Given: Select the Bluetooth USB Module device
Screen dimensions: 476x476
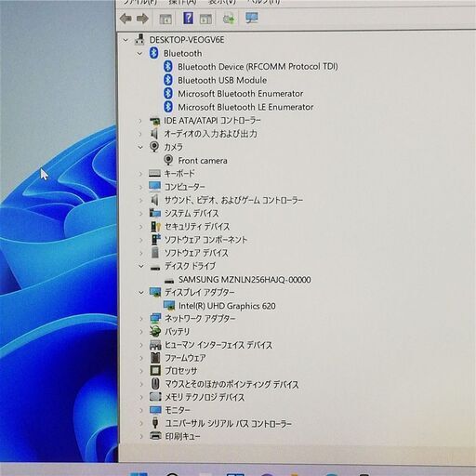Looking at the screenshot, I should pos(222,80).
